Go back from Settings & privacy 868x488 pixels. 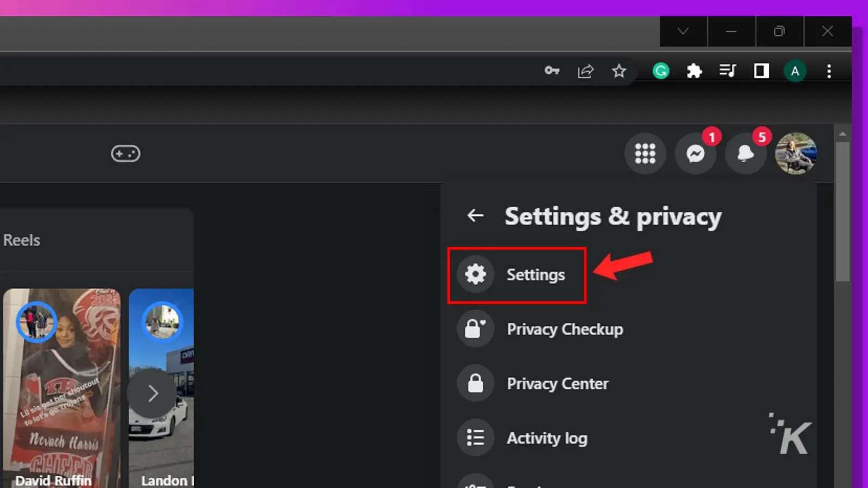(x=475, y=216)
